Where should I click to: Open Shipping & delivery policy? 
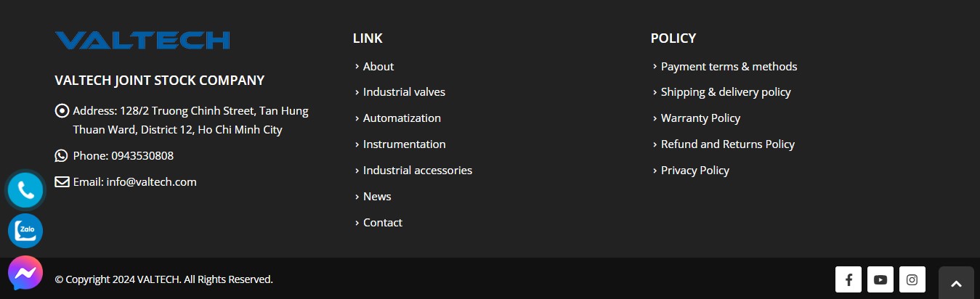point(726,92)
